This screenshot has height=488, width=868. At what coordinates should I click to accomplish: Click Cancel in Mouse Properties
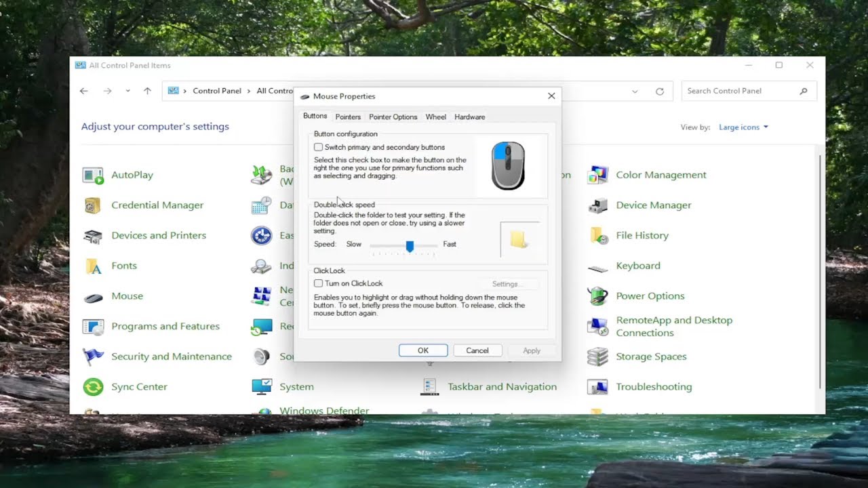tap(477, 350)
